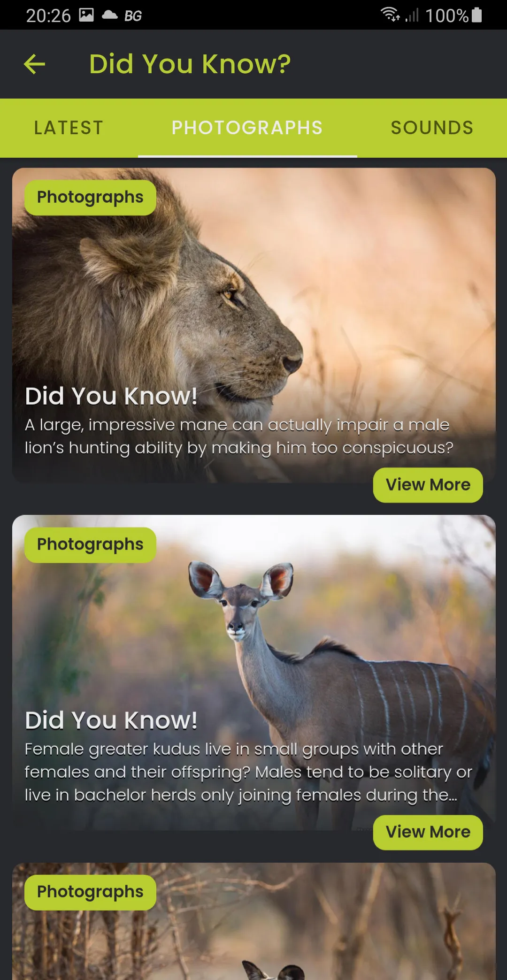This screenshot has height=980, width=507.
Task: Tap the battery indicator icon
Action: pyautogui.click(x=476, y=15)
